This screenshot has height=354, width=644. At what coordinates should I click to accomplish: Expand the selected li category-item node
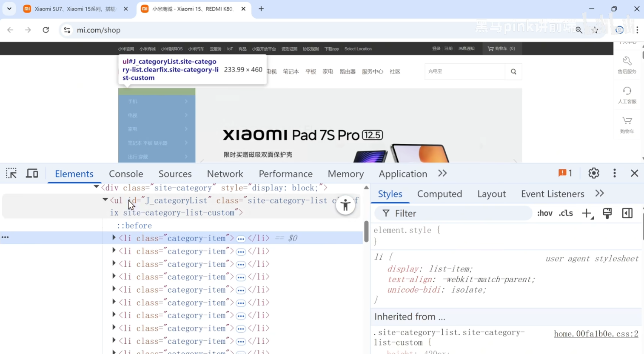114,238
